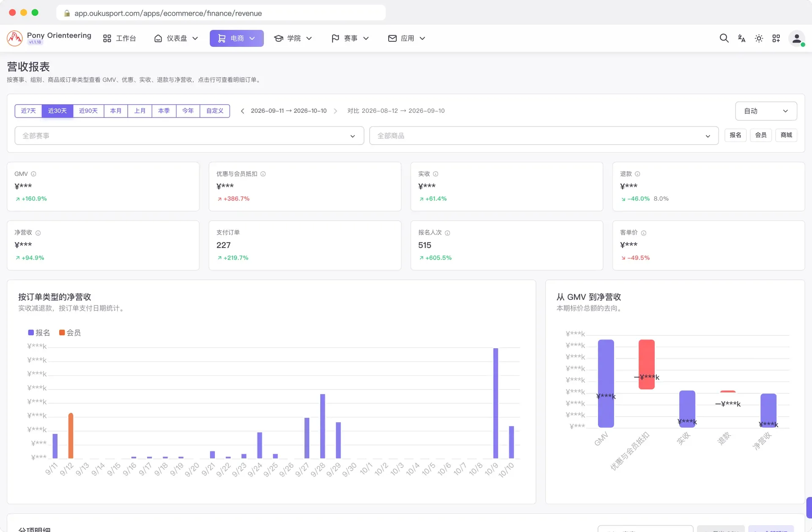Screen dimensions: 812x532
Task: Select the 近90天 range option
Action: pyautogui.click(x=88, y=111)
